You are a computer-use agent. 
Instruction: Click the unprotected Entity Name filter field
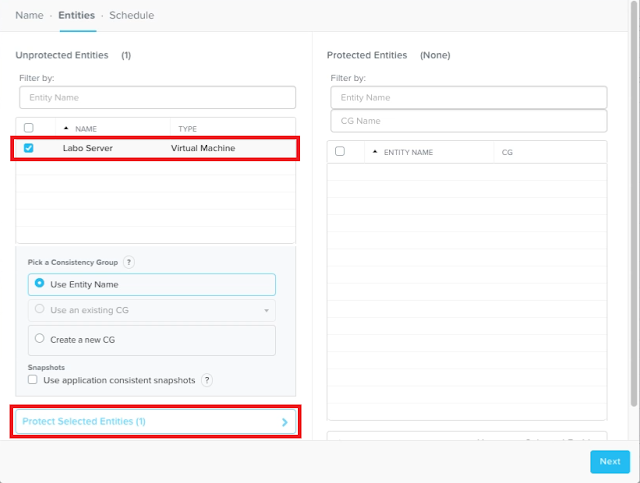click(157, 97)
